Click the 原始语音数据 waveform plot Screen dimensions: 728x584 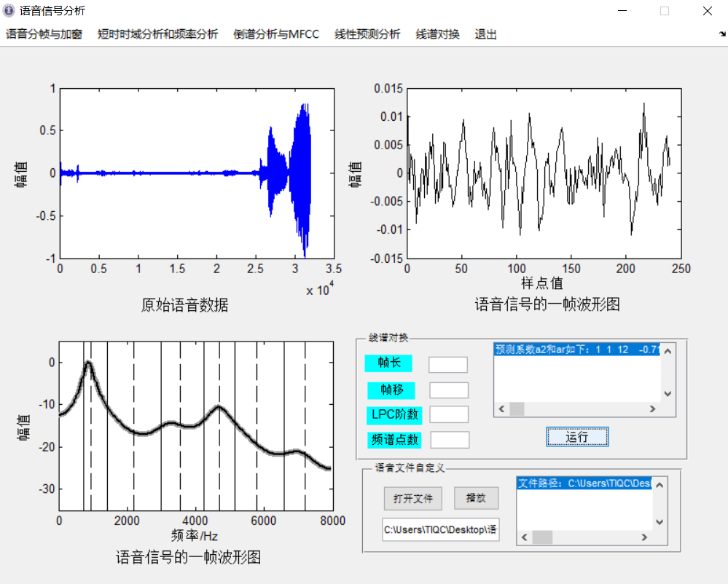point(197,173)
